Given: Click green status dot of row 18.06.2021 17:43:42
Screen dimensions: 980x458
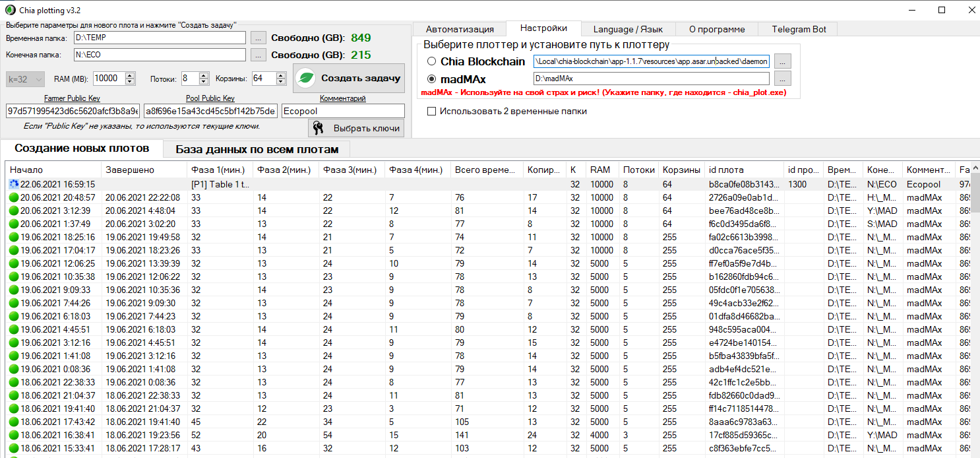Looking at the screenshot, I should point(14,422).
